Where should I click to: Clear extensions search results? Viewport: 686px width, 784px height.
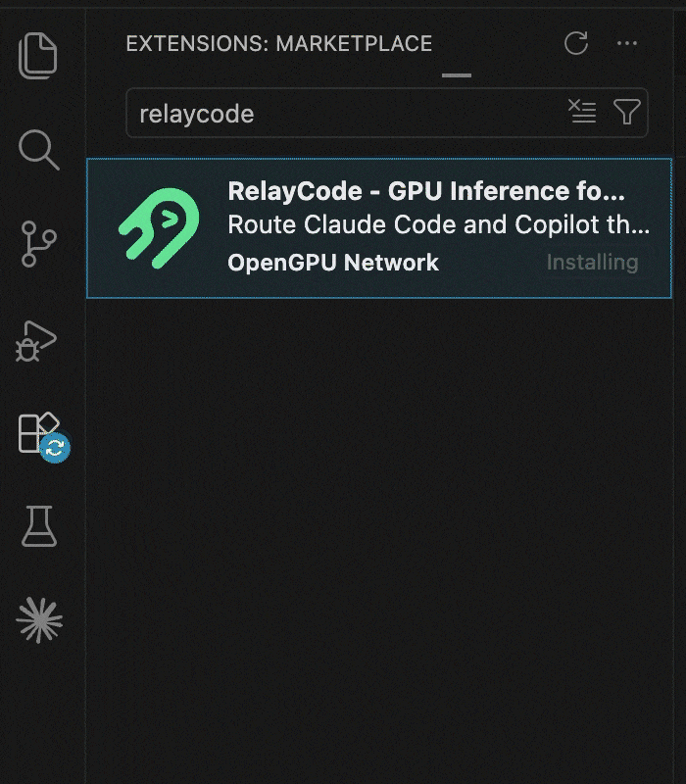(582, 111)
